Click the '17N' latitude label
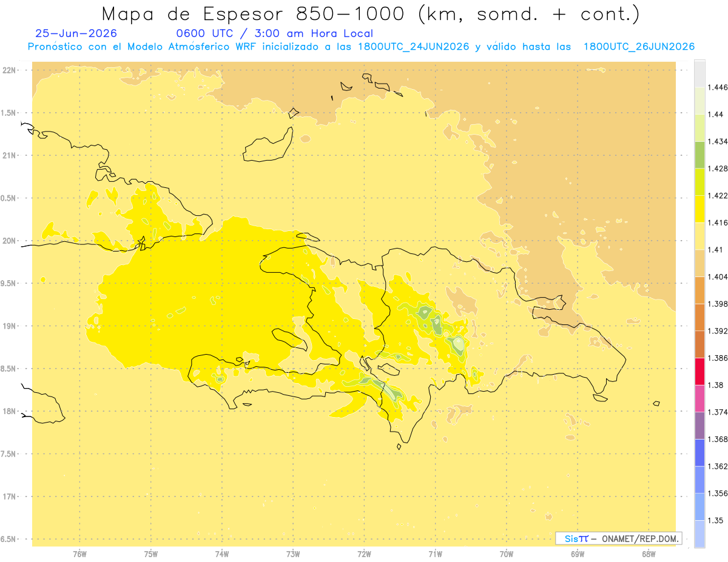The image size is (728, 562). pyautogui.click(x=10, y=497)
